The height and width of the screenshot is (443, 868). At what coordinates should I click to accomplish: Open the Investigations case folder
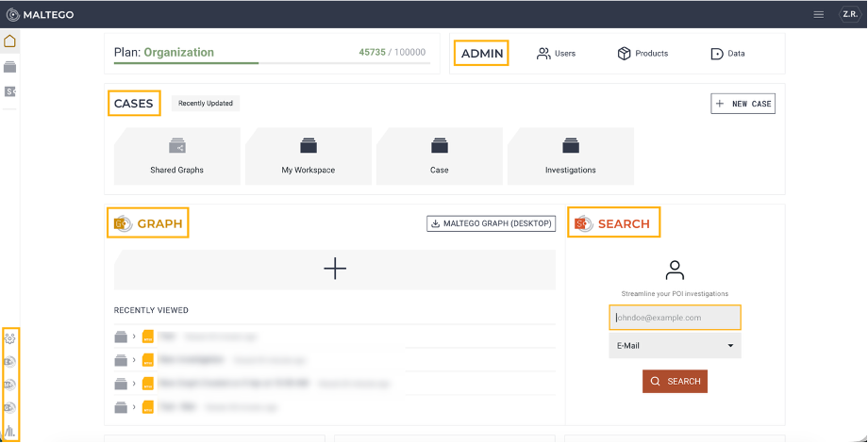(x=571, y=156)
